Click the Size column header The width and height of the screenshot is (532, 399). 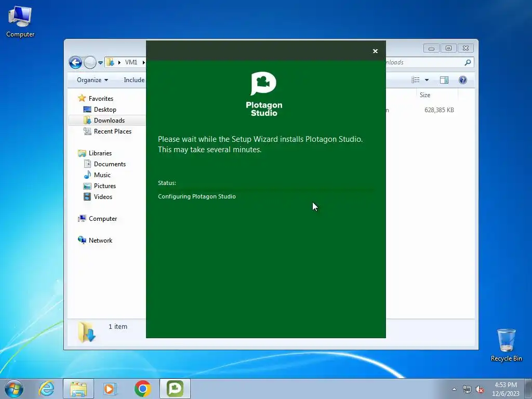tap(436, 95)
